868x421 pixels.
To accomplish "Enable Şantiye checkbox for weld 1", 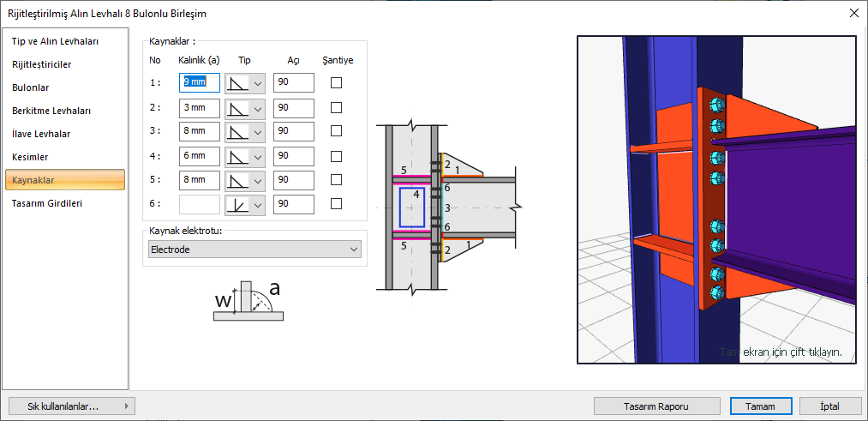I will [x=337, y=83].
